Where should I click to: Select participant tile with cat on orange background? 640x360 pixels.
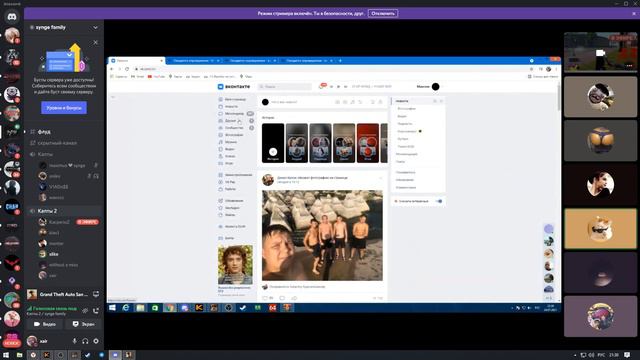point(600,229)
